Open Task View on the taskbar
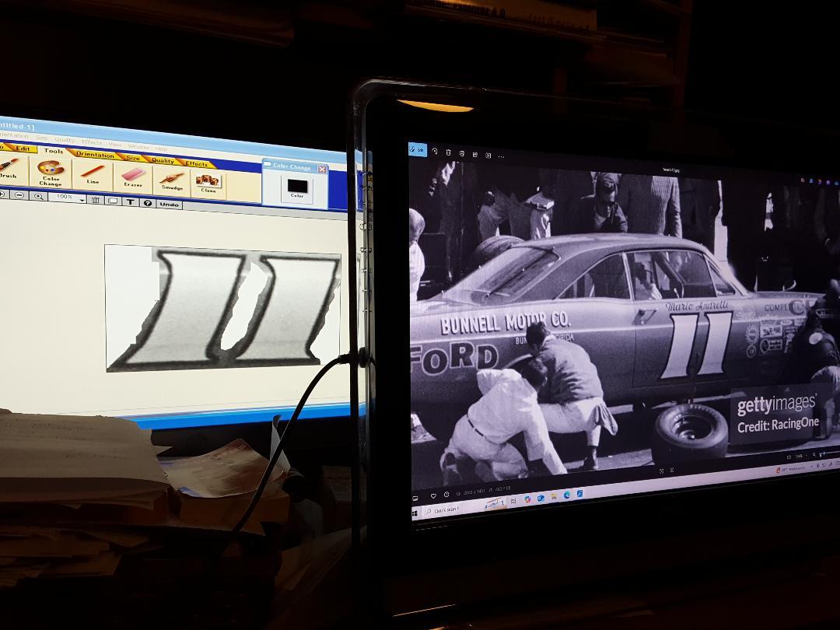This screenshot has width=840, height=630. 514,502
